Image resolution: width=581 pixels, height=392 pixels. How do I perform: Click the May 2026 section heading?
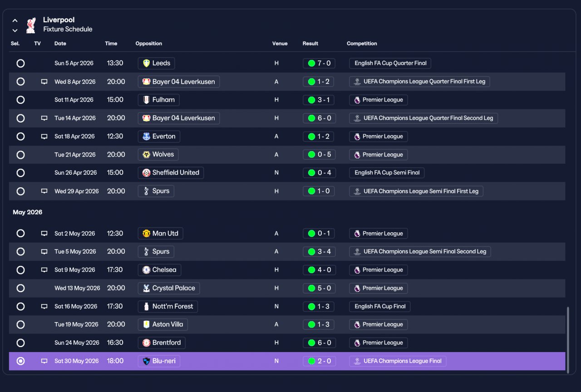[27, 212]
